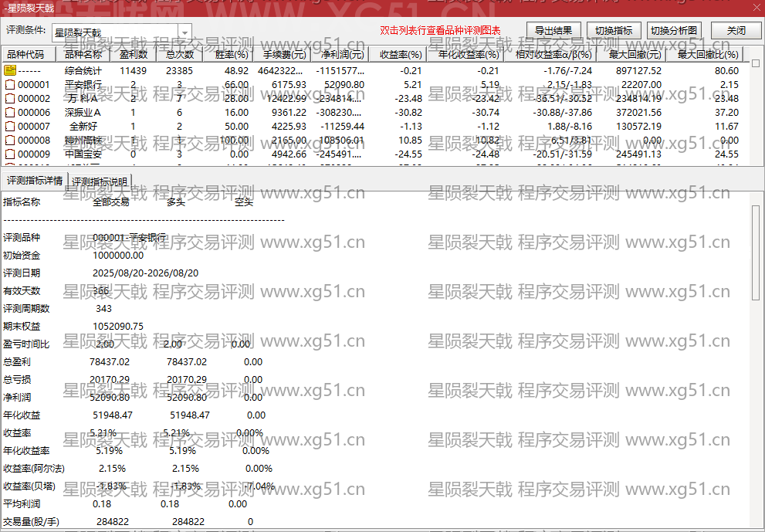Screen dimensions: 765x532
Task: Click the icon beside code 000007
Action: click(x=10, y=127)
